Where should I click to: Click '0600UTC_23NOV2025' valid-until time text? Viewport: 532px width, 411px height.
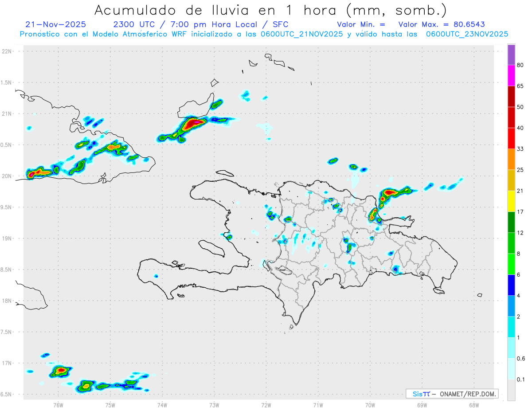[467, 34]
